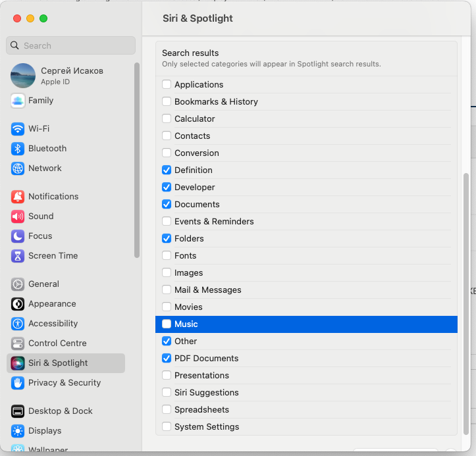Open the Network globe icon

[x=18, y=168]
